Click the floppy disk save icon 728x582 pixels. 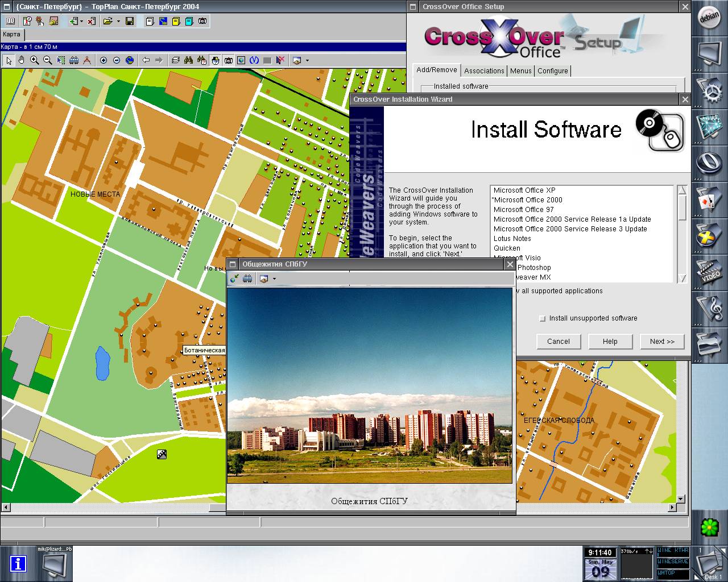coord(130,22)
